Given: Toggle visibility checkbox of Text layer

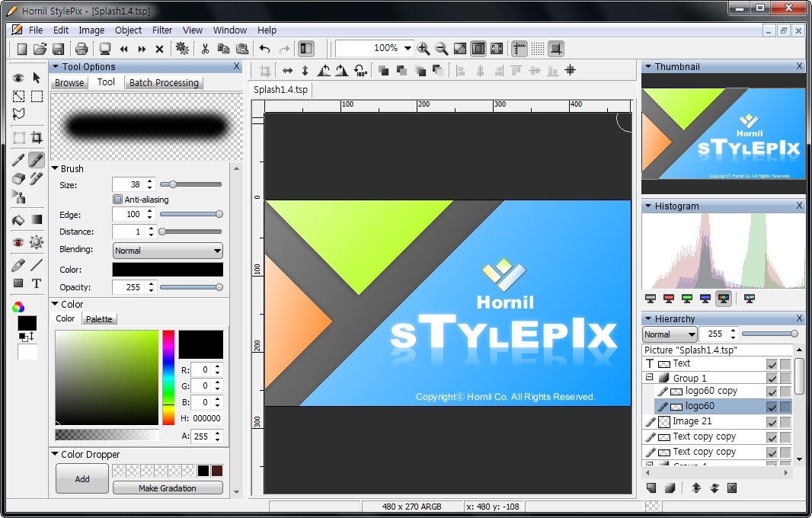Looking at the screenshot, I should pyautogui.click(x=772, y=364).
